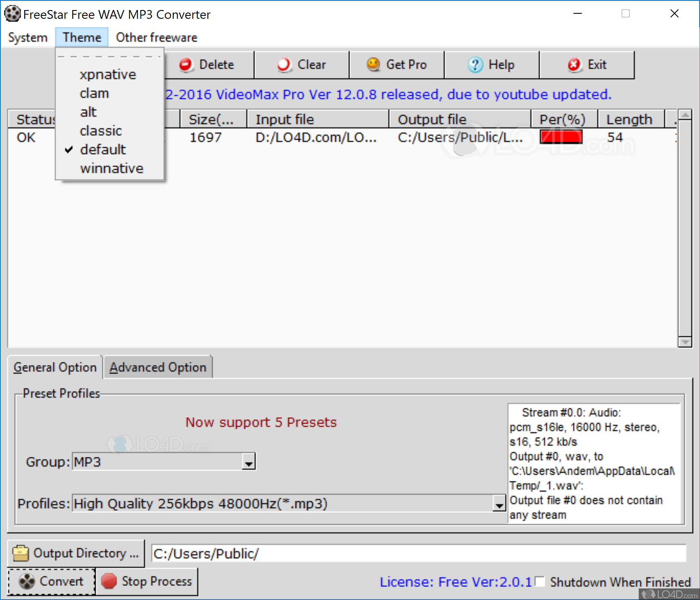Open the Profiles dropdown arrow
The image size is (700, 600).
(x=499, y=504)
